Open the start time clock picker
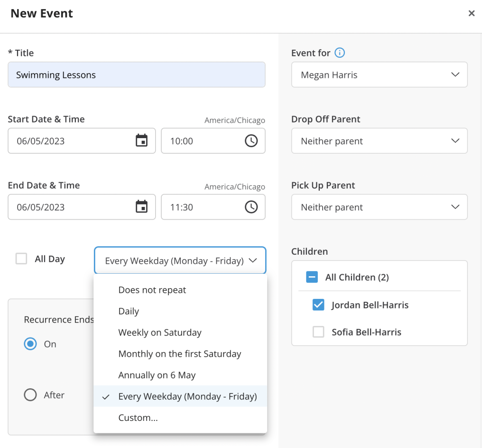This screenshot has width=482, height=448. (x=251, y=141)
